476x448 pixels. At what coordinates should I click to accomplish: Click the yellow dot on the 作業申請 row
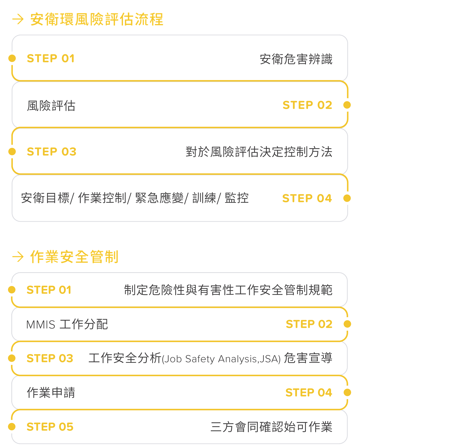coord(347,392)
